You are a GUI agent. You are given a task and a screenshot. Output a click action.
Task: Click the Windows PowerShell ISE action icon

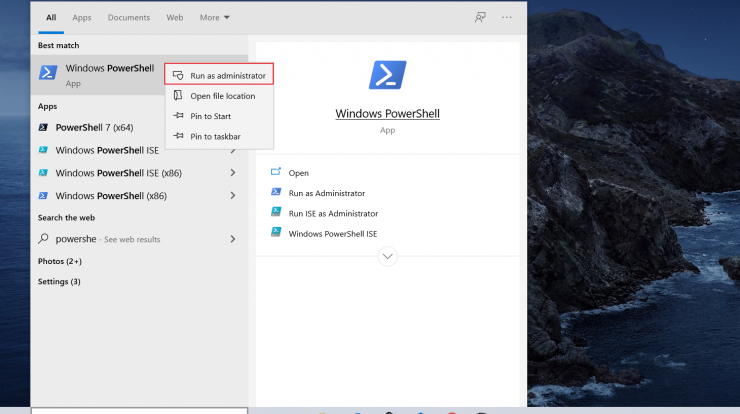(x=276, y=232)
